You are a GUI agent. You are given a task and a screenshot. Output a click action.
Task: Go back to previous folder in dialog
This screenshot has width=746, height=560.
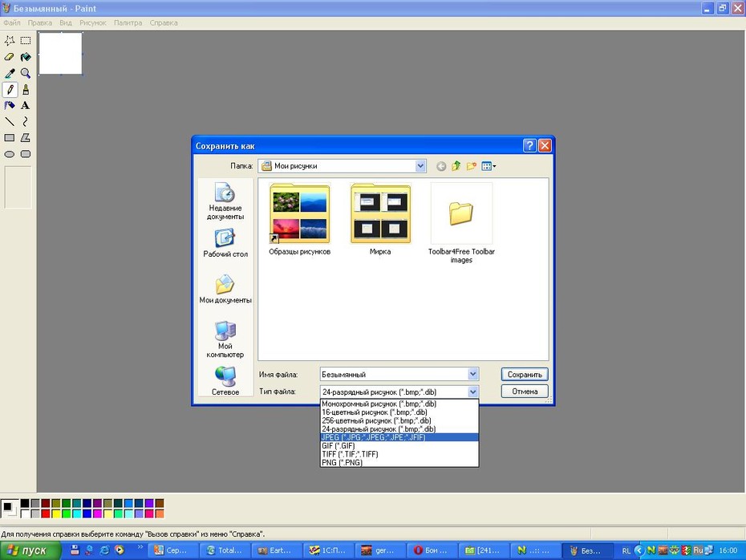click(x=441, y=166)
